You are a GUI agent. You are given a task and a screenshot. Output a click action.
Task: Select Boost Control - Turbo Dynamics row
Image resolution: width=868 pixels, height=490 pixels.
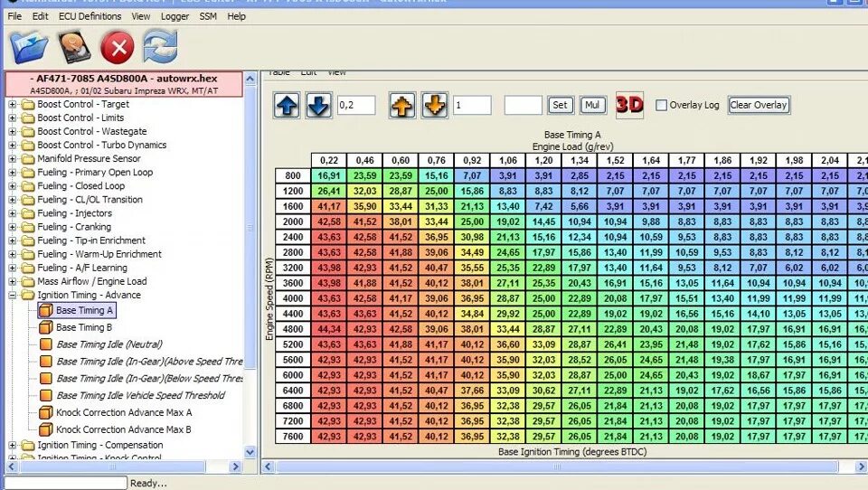click(101, 145)
